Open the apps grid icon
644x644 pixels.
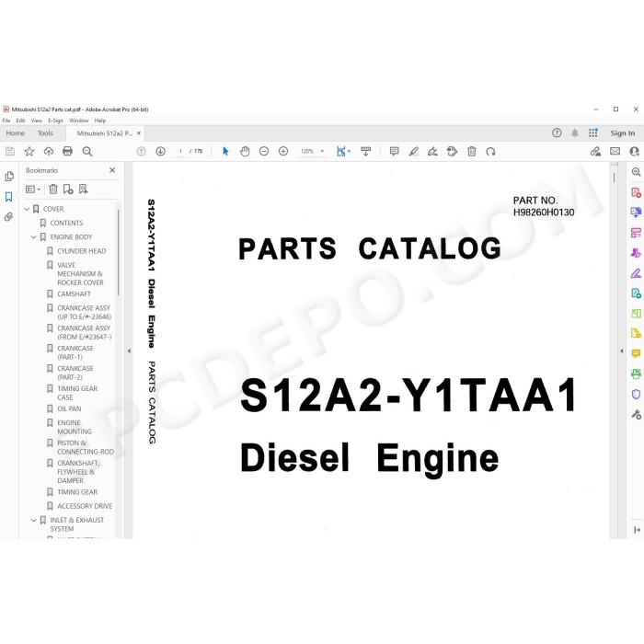593,132
